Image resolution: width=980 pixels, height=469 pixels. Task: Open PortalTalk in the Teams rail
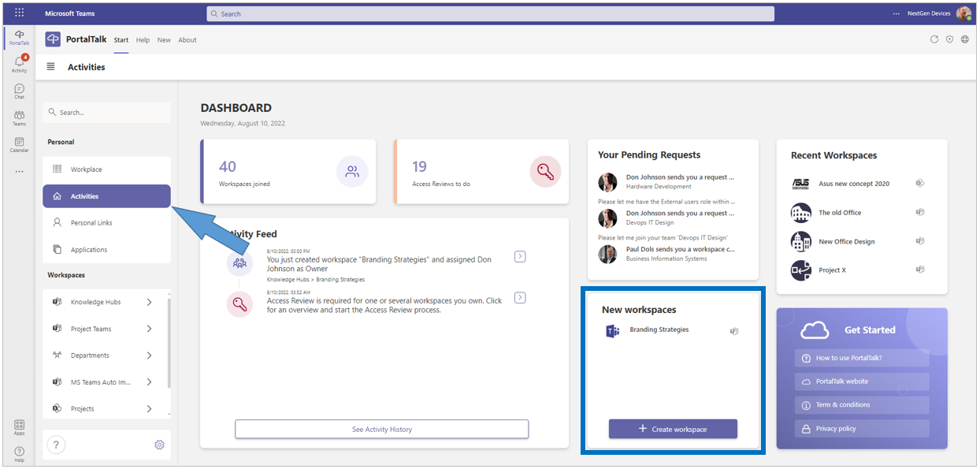[19, 36]
